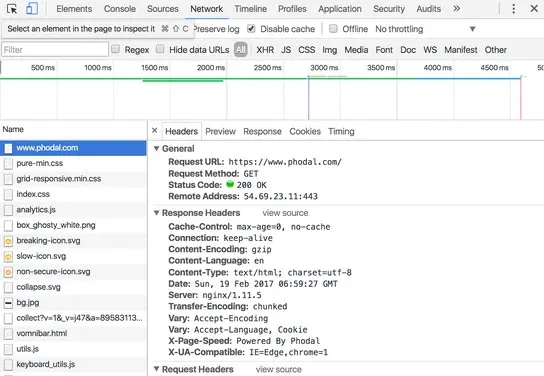Image resolution: width=544 pixels, height=376 pixels.
Task: Click the file icon beside analytics.js
Action: tap(8, 210)
